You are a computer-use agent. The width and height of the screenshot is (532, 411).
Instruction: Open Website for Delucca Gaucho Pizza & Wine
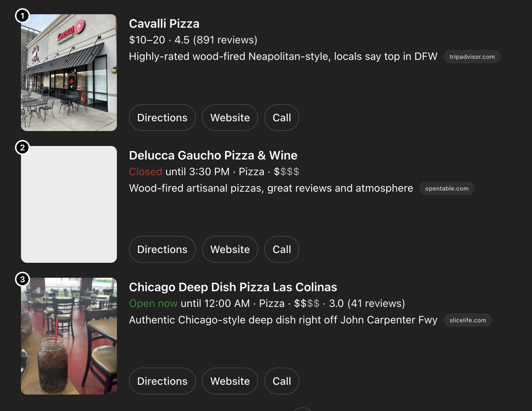coord(230,249)
